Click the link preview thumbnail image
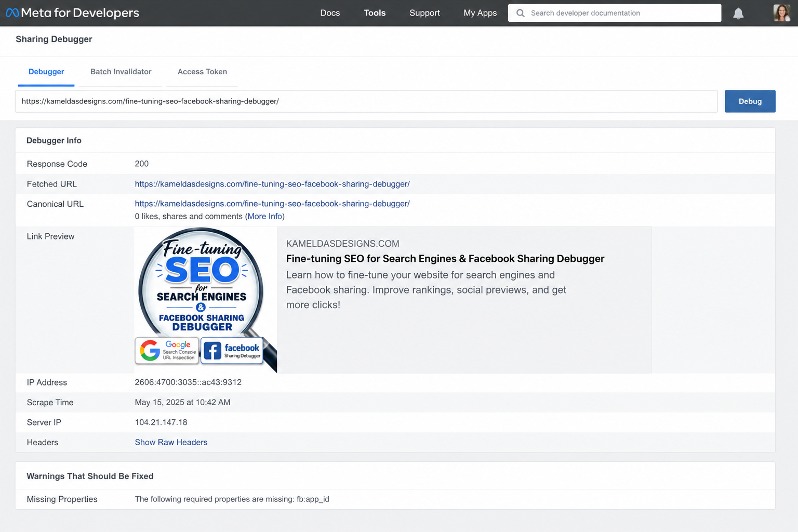 206,300
